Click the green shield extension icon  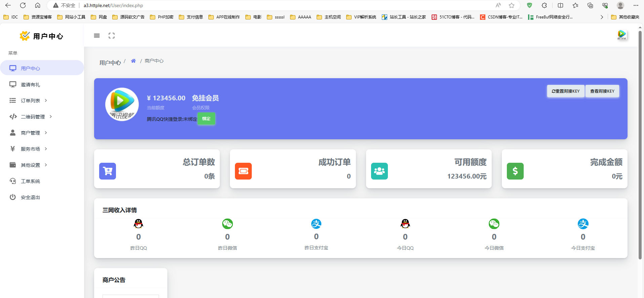coord(529,5)
